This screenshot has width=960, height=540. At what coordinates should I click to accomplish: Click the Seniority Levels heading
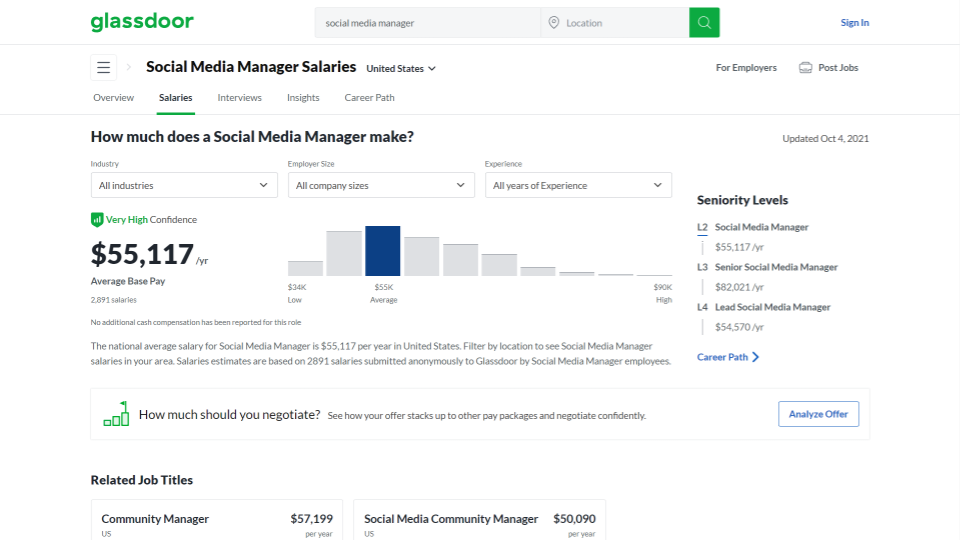pyautogui.click(x=743, y=200)
